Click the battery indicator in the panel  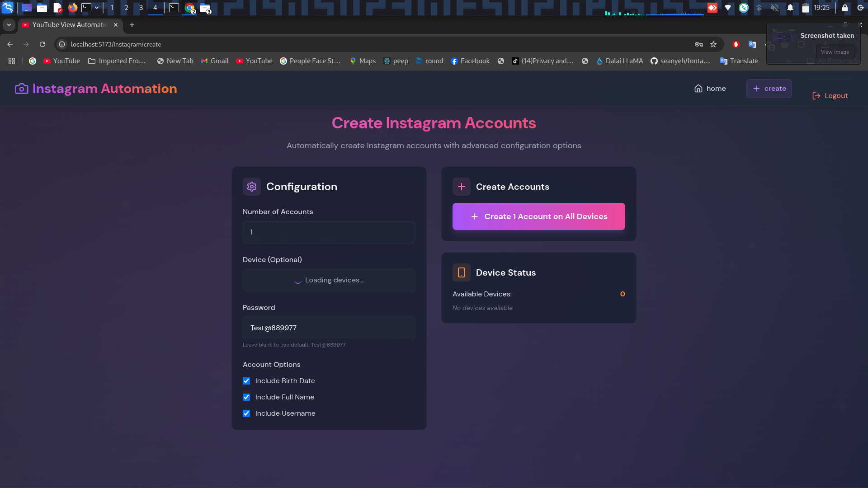tap(806, 8)
